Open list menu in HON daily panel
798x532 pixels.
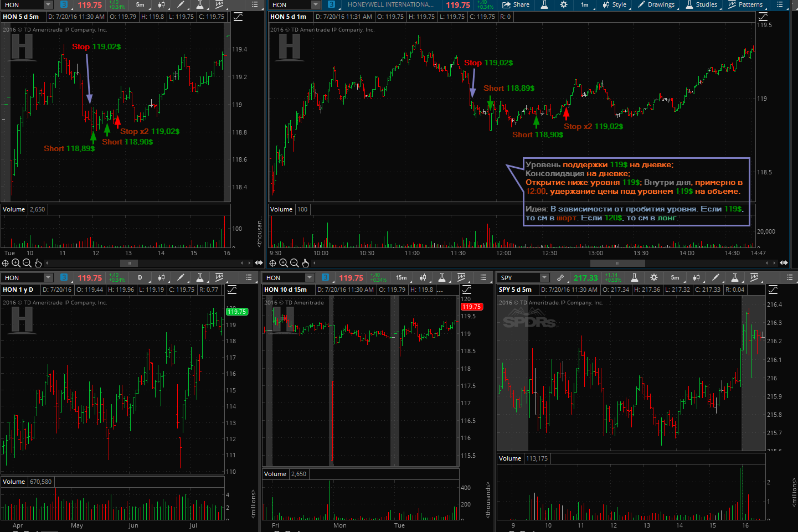pyautogui.click(x=249, y=277)
